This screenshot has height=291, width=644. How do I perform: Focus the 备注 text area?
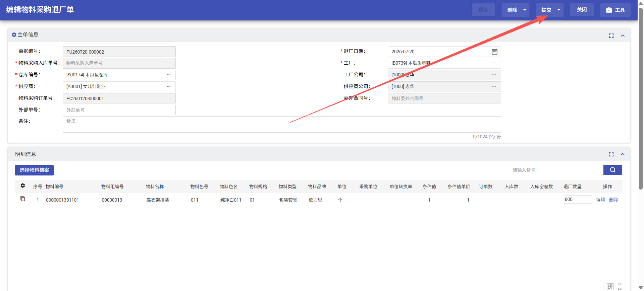282,124
